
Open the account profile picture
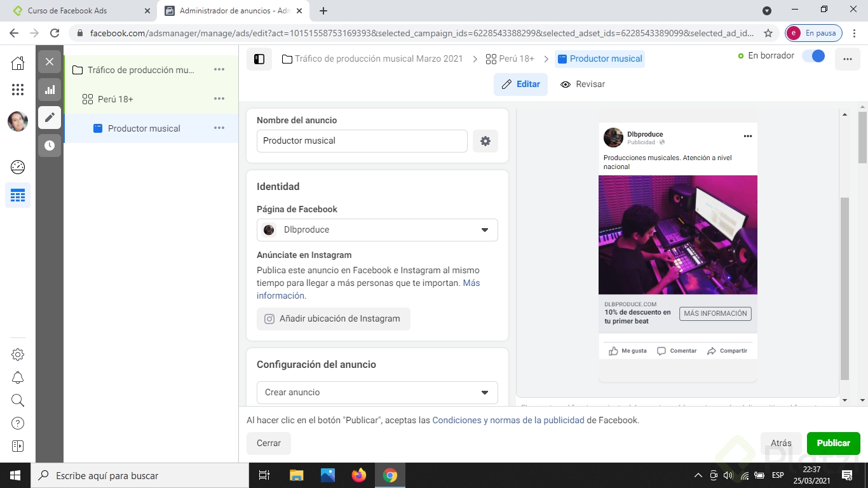click(x=18, y=121)
